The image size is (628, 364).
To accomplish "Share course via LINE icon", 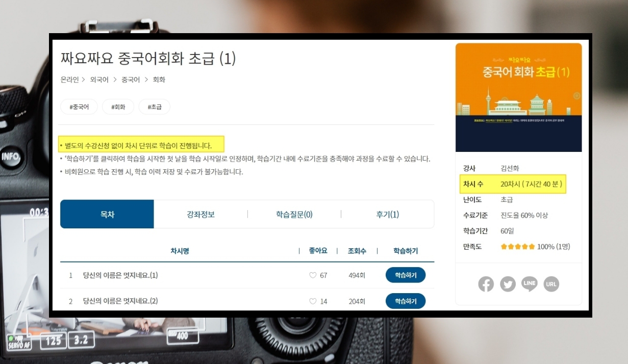I will (530, 283).
